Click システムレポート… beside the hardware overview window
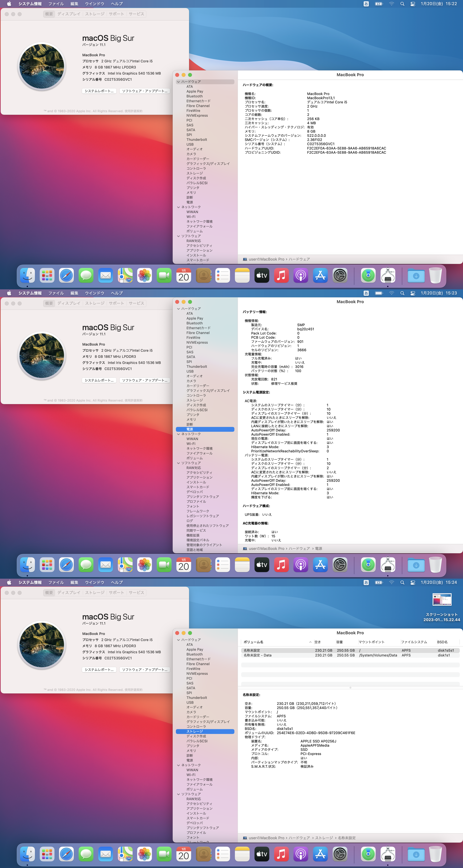The height and width of the screenshot is (868, 463). point(99,91)
